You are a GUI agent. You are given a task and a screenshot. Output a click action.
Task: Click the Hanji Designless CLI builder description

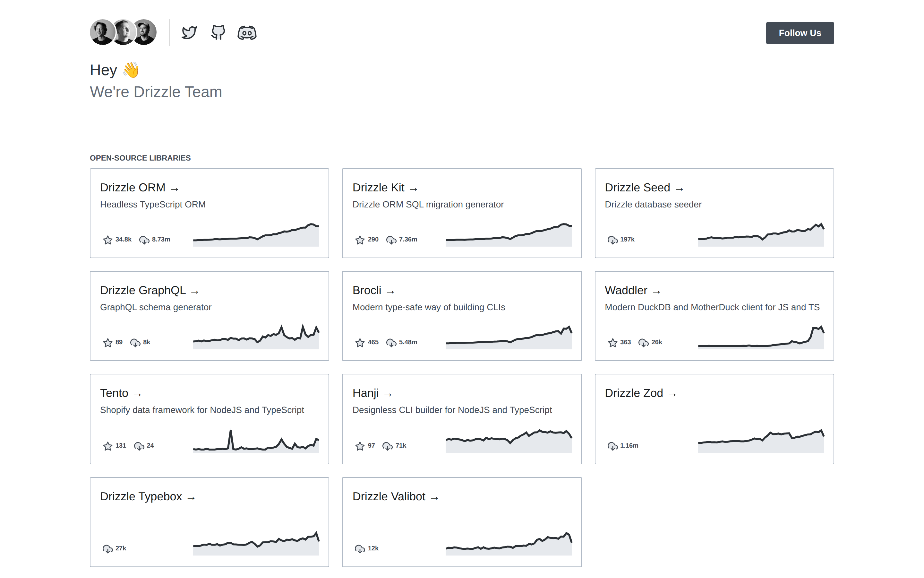[x=452, y=410]
